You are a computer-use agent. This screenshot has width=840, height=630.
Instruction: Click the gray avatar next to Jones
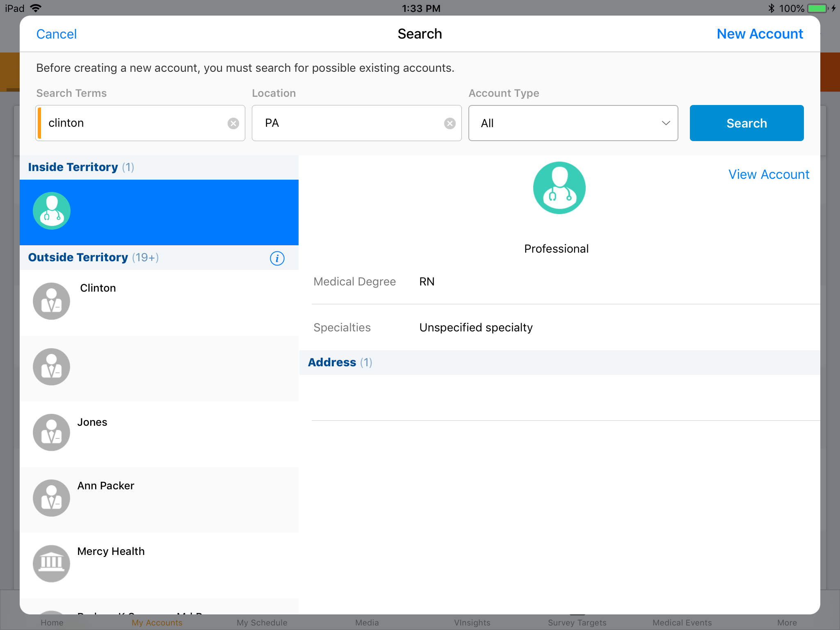(x=52, y=432)
